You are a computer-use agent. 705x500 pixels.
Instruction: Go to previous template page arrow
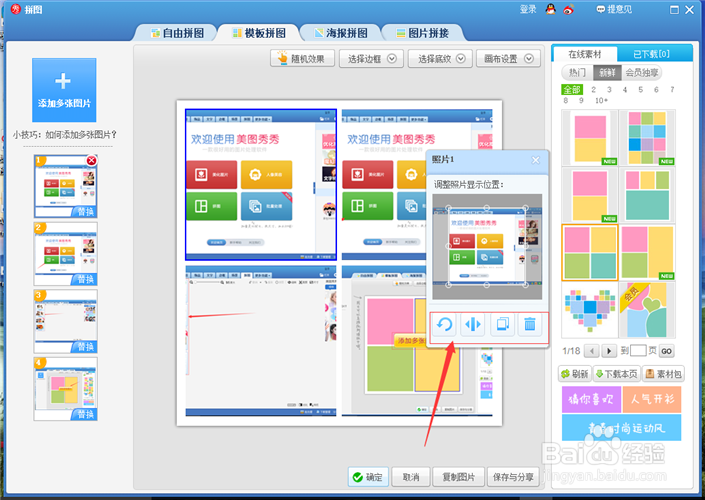tap(592, 351)
